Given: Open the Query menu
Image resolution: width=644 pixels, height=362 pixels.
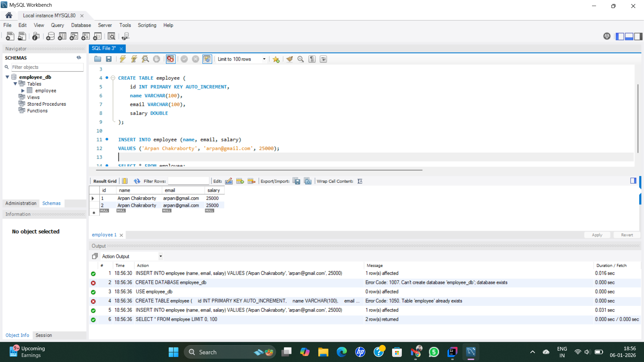Looking at the screenshot, I should 57,25.
